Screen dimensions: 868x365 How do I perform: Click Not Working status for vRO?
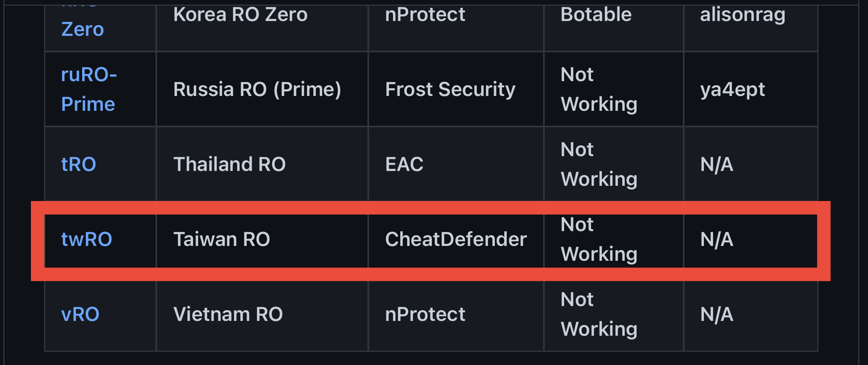point(599,314)
